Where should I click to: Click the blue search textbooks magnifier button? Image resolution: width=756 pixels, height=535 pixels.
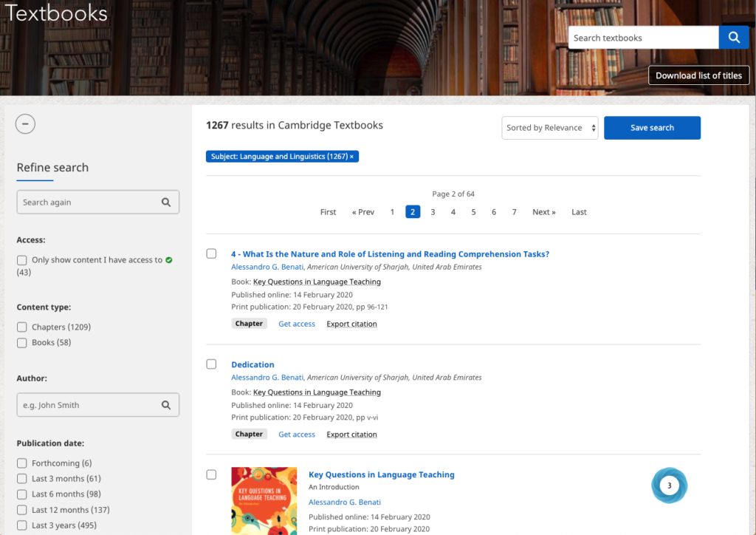(733, 38)
